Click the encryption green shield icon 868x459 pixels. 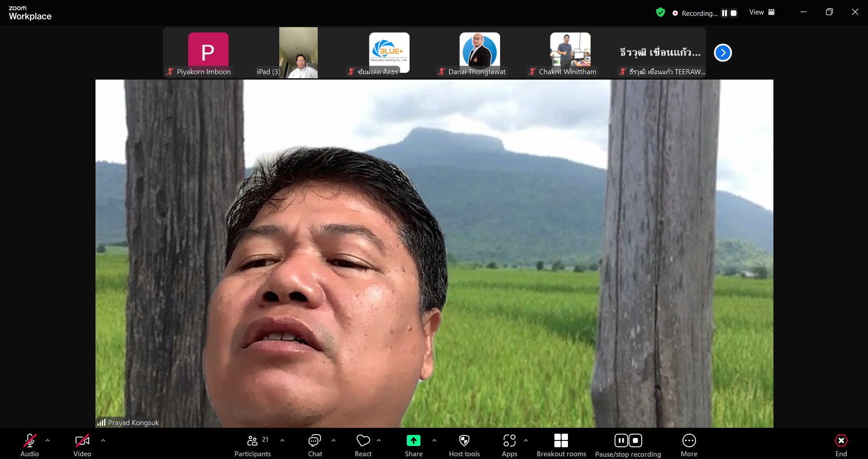(x=660, y=13)
